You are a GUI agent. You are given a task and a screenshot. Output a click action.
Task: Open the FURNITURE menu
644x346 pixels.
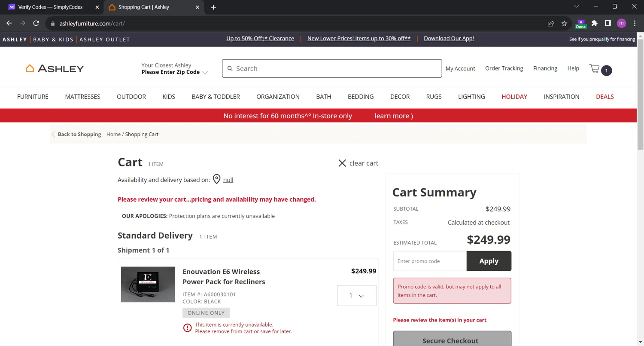(x=33, y=97)
